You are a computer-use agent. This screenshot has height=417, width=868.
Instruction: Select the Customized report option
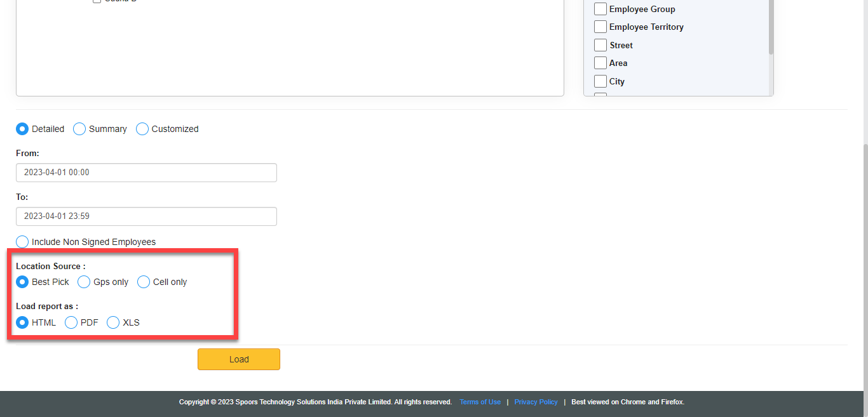click(142, 129)
